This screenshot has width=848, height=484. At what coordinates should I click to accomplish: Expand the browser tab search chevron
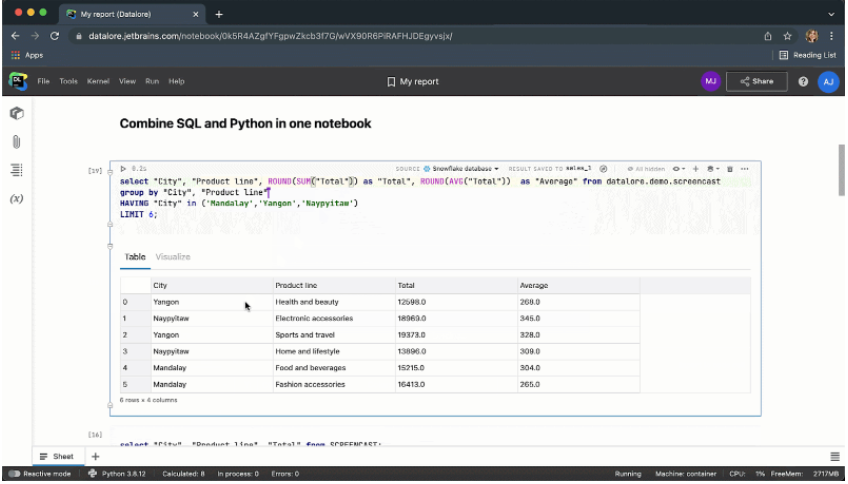[x=831, y=14]
